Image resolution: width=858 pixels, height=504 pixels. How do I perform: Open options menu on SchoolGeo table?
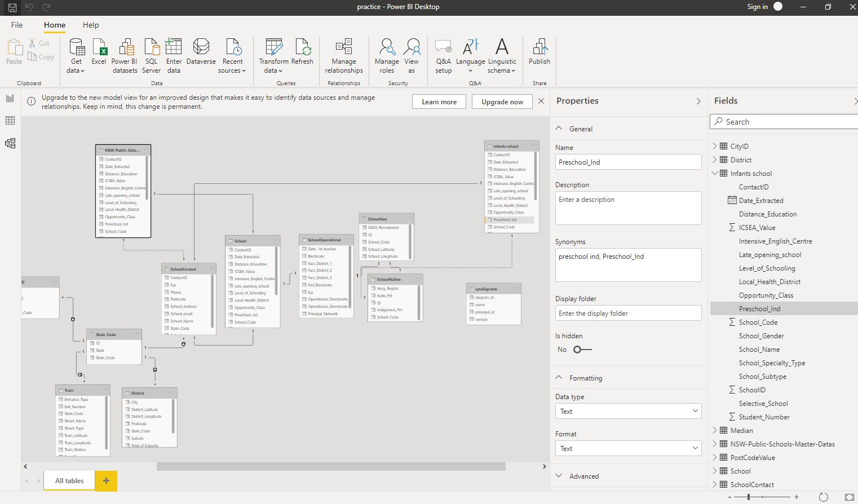coord(408,218)
